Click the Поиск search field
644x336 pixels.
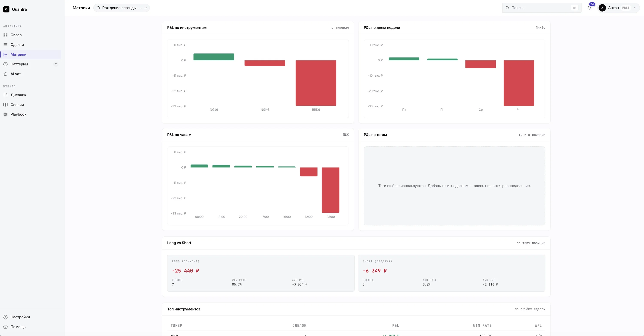[x=542, y=8]
